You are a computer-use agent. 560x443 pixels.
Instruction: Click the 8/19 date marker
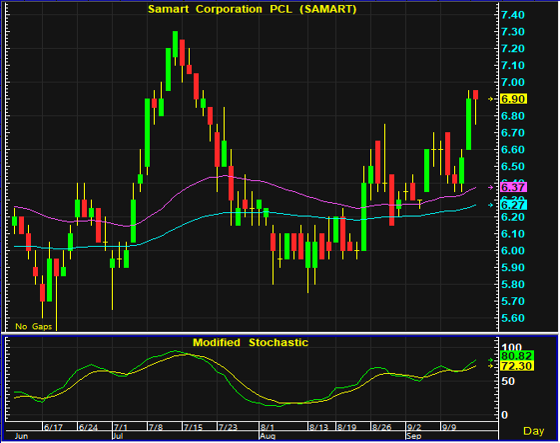346,427
